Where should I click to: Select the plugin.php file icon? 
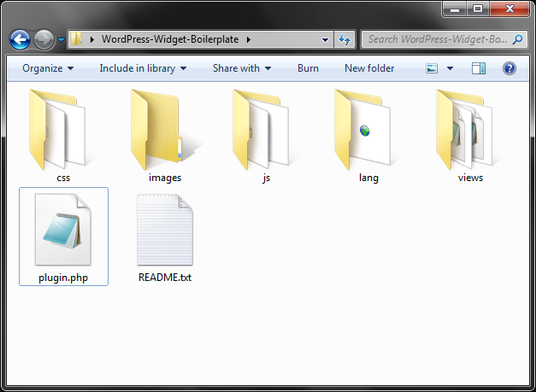click(63, 230)
